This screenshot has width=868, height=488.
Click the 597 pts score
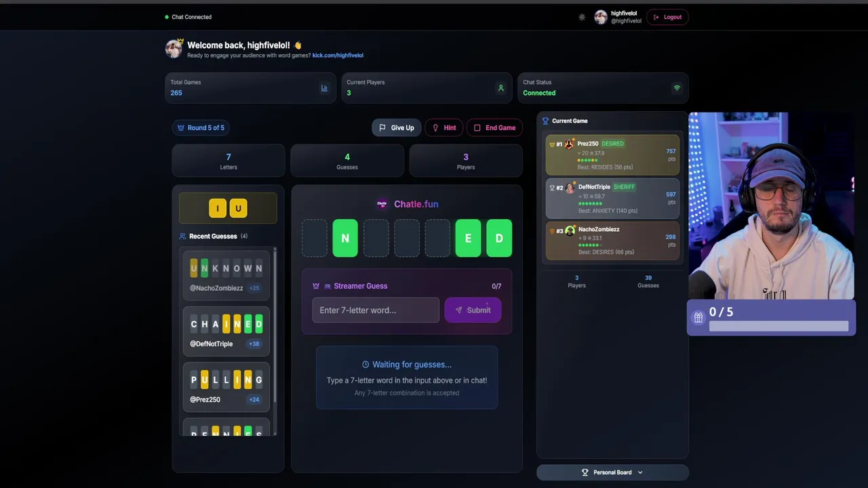pos(671,198)
